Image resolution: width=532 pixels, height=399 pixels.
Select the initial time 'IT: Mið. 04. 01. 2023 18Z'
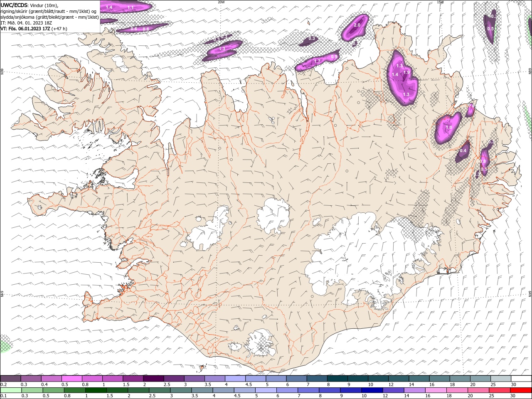tap(27, 23)
